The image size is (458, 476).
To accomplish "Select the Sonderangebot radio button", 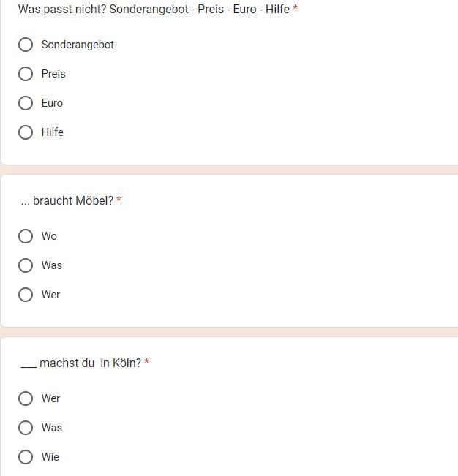I will (26, 45).
